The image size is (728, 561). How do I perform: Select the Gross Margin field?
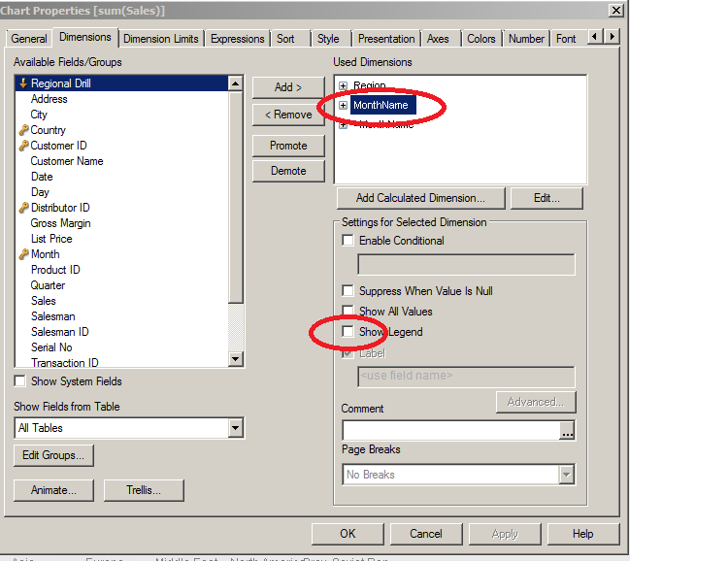[60, 223]
